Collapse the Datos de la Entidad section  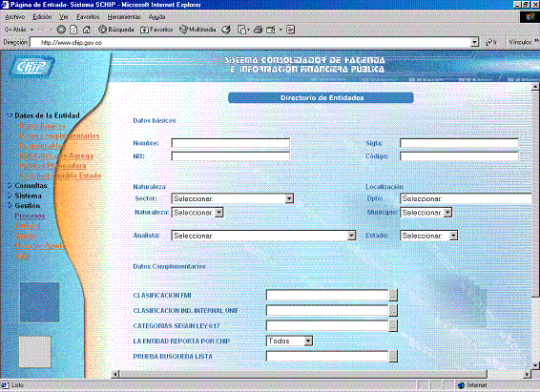10,115
